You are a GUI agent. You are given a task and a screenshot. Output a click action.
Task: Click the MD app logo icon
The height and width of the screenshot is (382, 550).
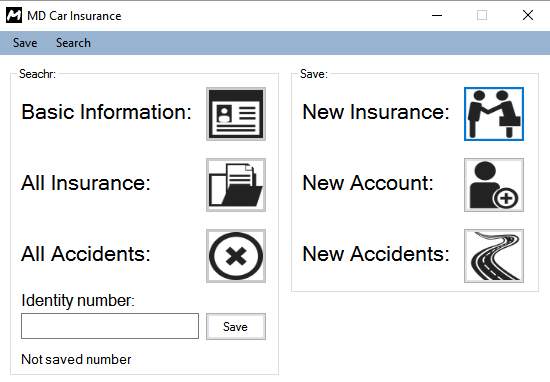[x=14, y=15]
